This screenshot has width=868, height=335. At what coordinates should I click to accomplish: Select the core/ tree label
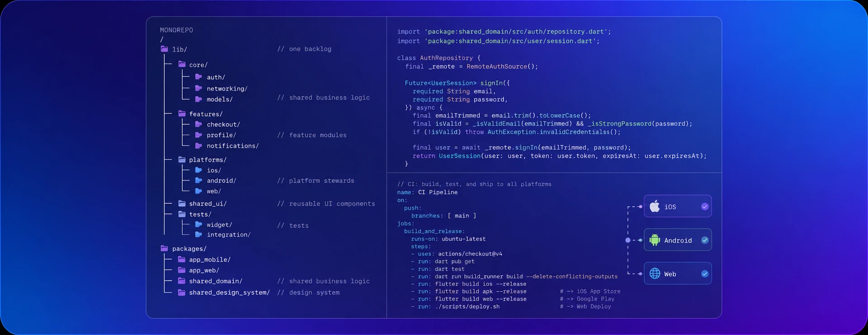point(198,65)
